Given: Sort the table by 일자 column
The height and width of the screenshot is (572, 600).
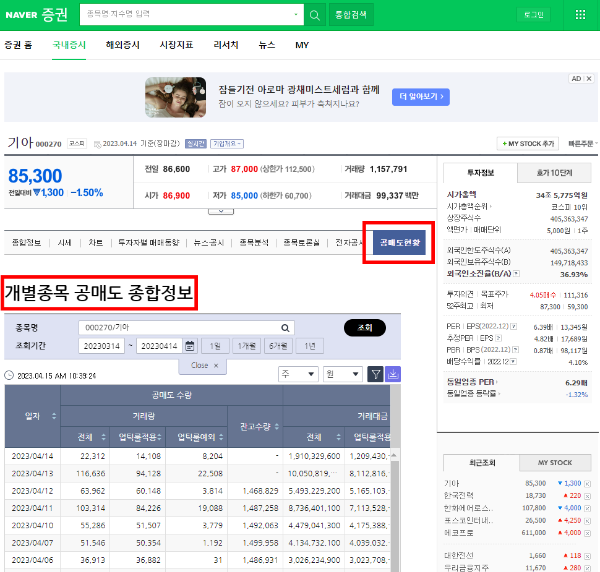Looking at the screenshot, I should click(54, 416).
